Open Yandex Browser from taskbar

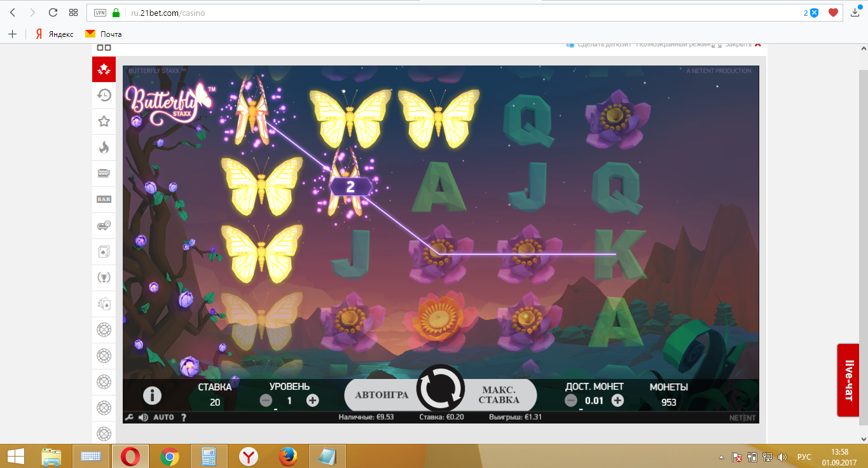point(248,456)
